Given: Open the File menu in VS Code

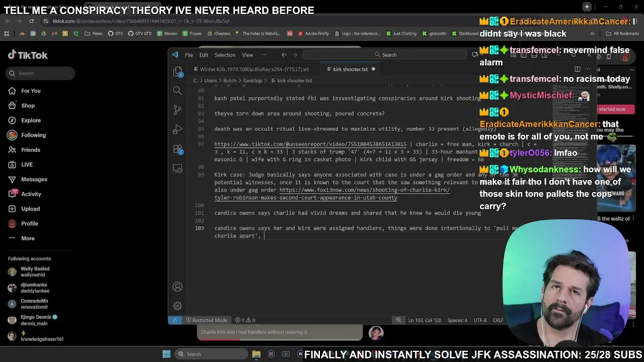Looking at the screenshot, I should (189, 55).
